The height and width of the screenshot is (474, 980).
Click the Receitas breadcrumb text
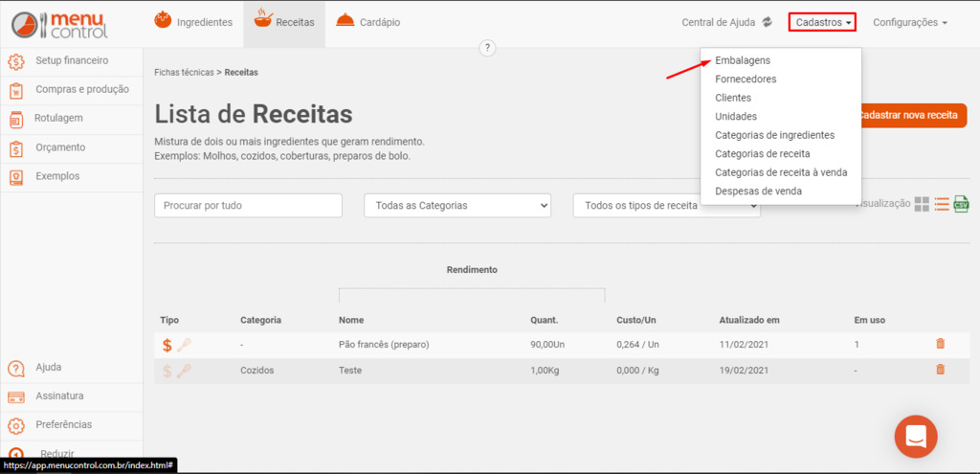tap(241, 73)
